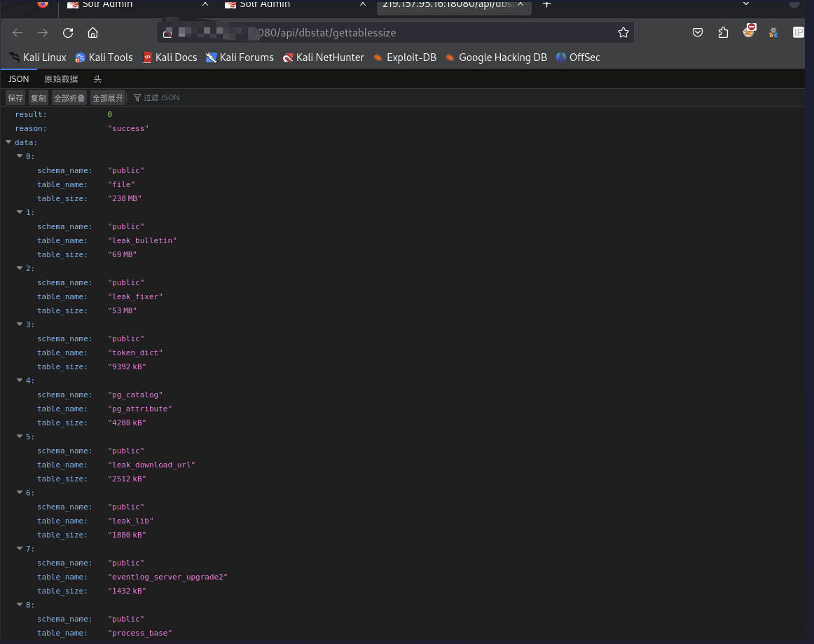The width and height of the screenshot is (814, 644).
Task: Bookmark this page with the star icon
Action: pyautogui.click(x=623, y=33)
